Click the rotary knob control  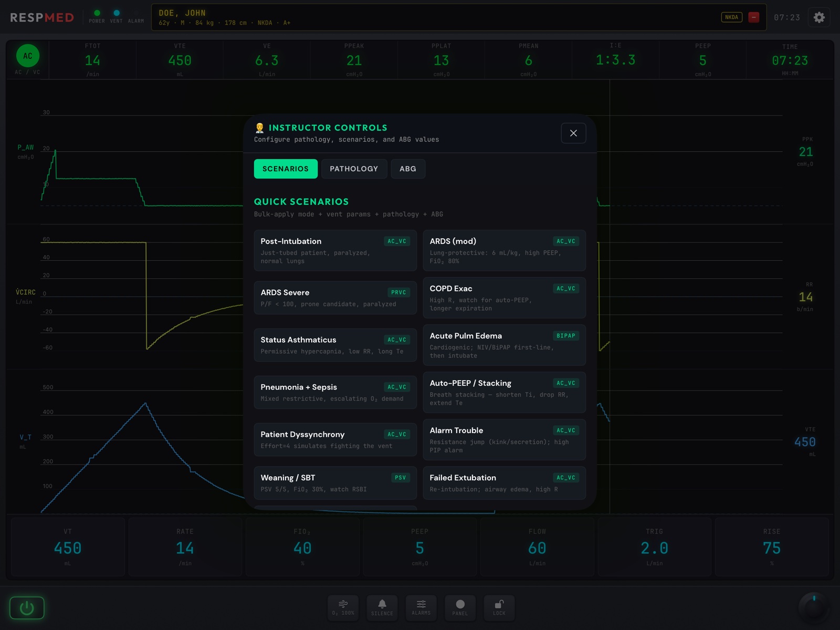click(814, 608)
